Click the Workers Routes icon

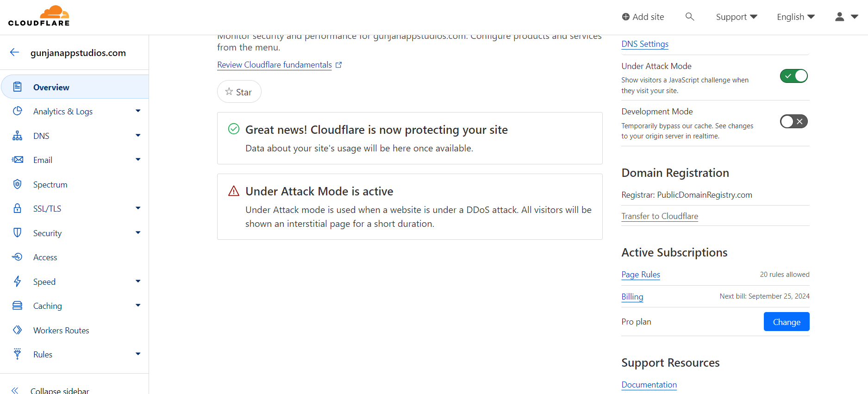(x=18, y=330)
